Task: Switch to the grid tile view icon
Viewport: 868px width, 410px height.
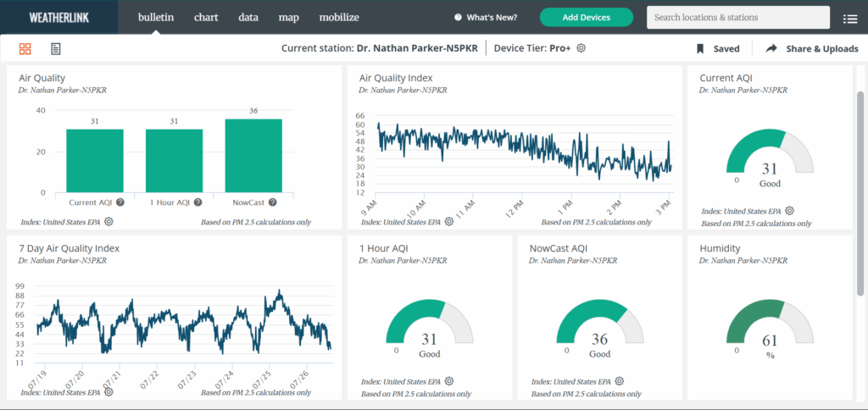Action: click(x=25, y=49)
